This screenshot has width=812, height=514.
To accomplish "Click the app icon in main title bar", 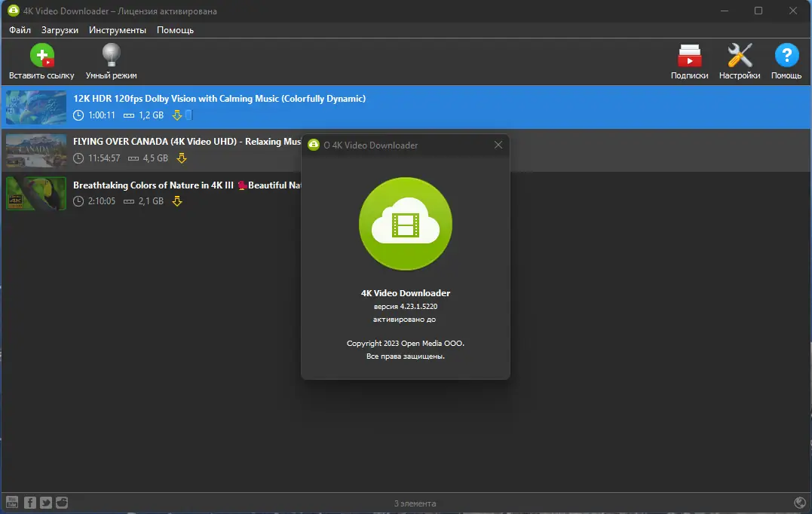I will click(x=13, y=11).
